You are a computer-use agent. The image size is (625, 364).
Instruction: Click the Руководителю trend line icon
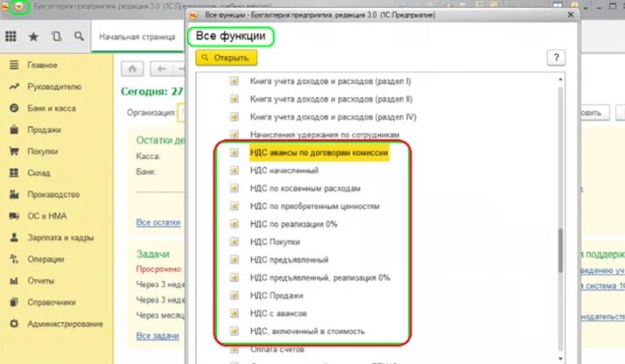pos(14,87)
